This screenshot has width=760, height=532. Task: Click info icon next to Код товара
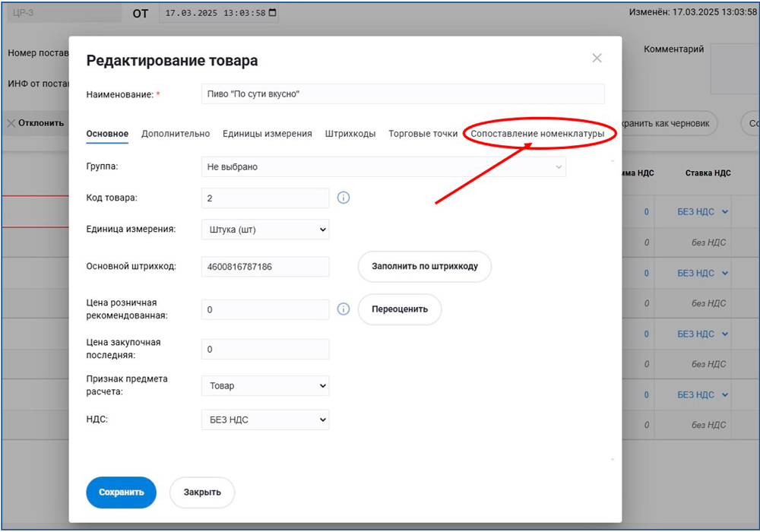click(x=343, y=198)
